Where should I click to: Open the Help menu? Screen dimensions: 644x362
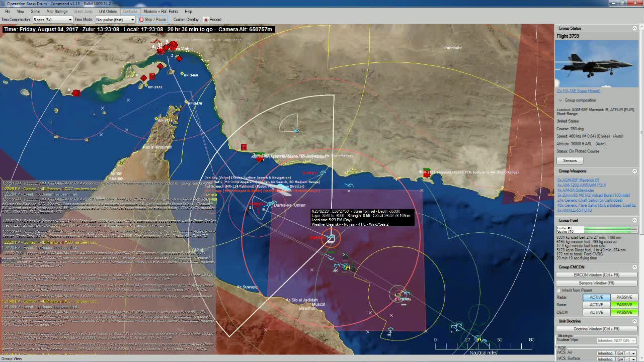tap(188, 11)
